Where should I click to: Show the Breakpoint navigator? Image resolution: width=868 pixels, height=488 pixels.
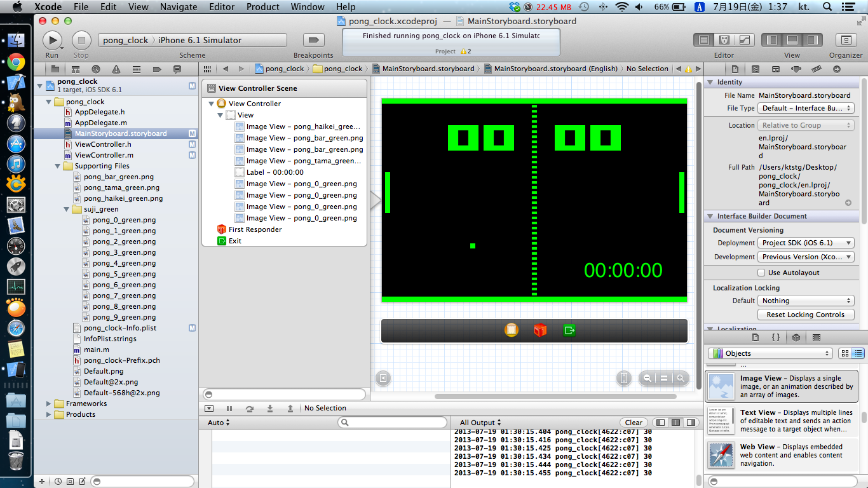[x=156, y=69]
